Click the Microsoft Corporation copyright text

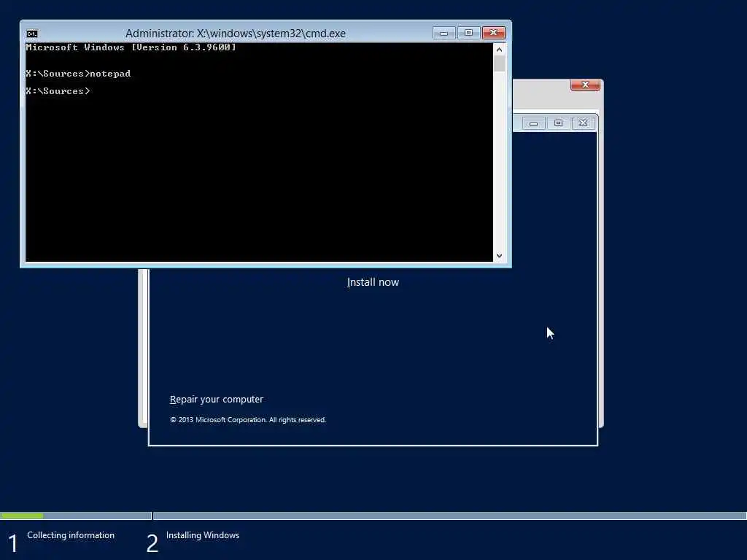(x=248, y=420)
